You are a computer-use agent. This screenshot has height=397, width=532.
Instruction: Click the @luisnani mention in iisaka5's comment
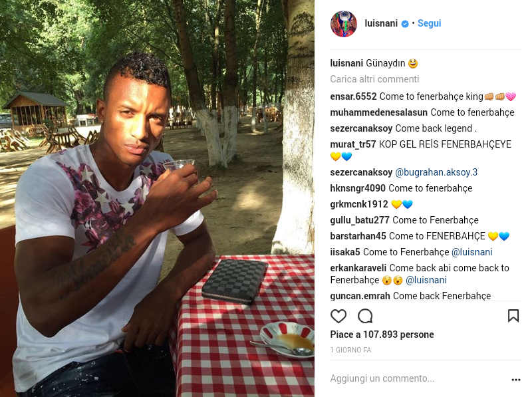coord(472,252)
